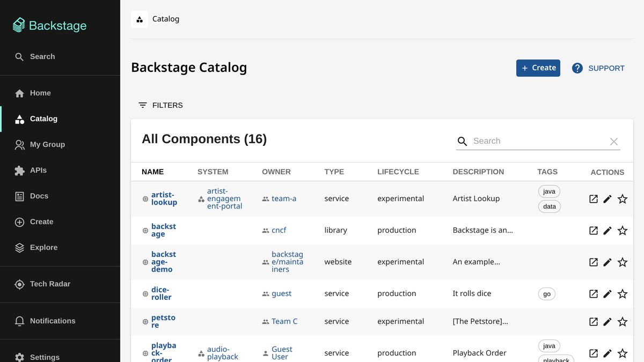Star dice-roller as favorite
644x362 pixels.
click(x=623, y=294)
